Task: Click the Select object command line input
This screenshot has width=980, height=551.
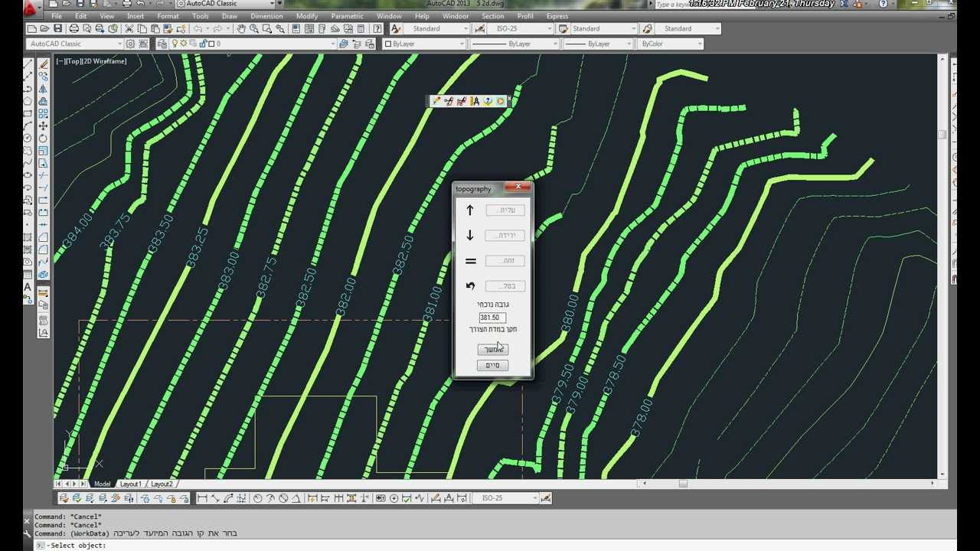Action: 490,545
